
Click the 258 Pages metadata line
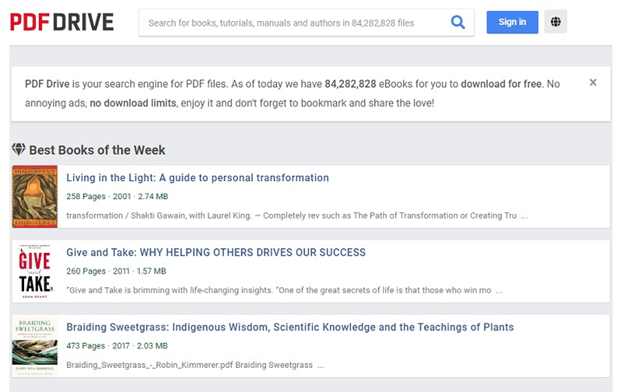pos(117,196)
